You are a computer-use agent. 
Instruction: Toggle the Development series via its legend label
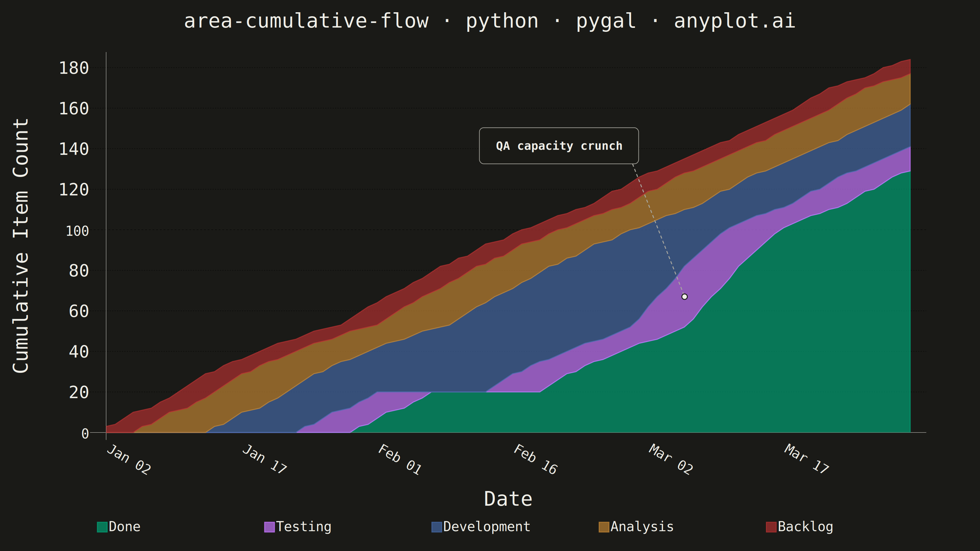pos(487,527)
